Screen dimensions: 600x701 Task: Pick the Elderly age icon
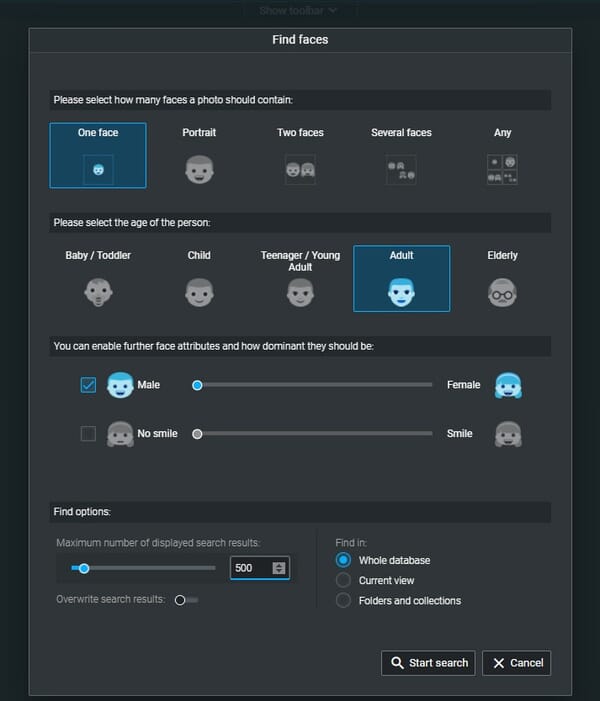[x=502, y=292]
